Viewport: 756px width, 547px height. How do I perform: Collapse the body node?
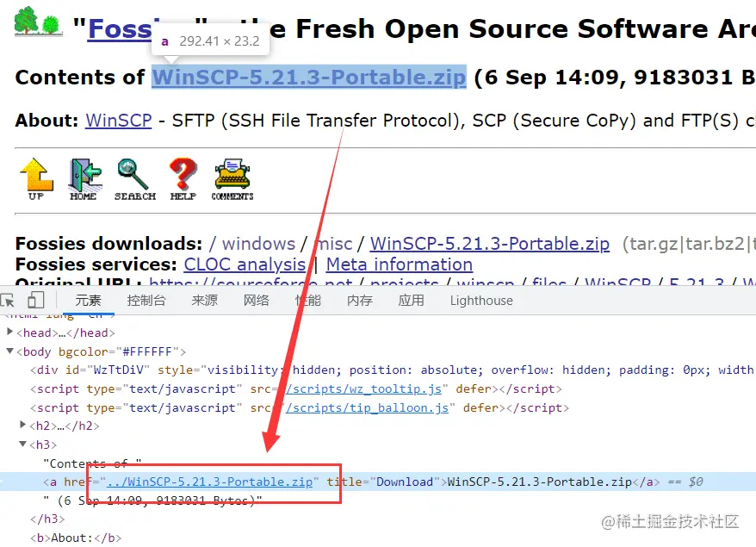pos(9,351)
